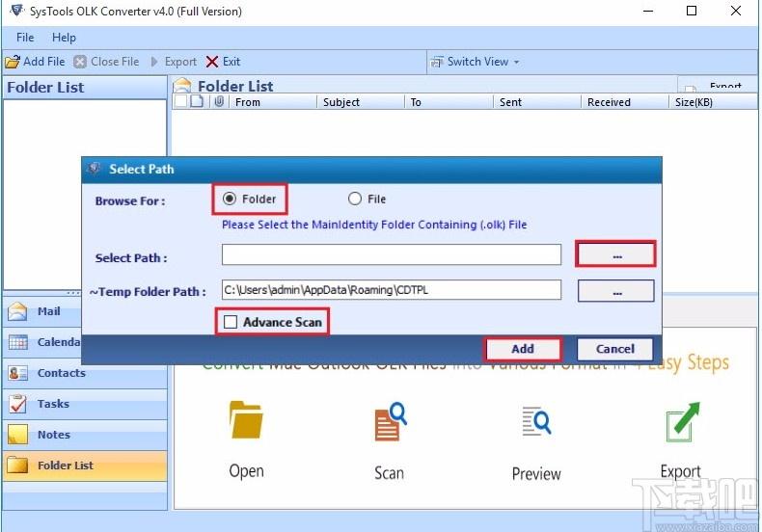This screenshot has width=762, height=532.
Task: Click the Cancel button in dialog
Action: coord(615,349)
